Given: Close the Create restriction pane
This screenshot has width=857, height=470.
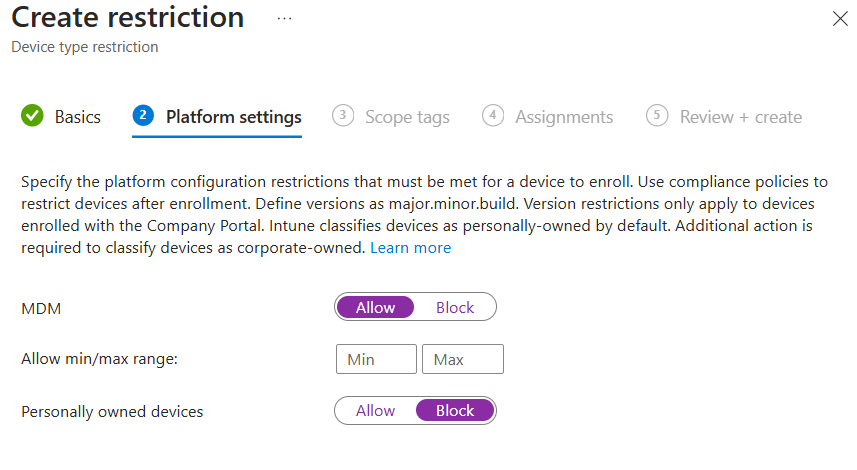Looking at the screenshot, I should point(839,19).
